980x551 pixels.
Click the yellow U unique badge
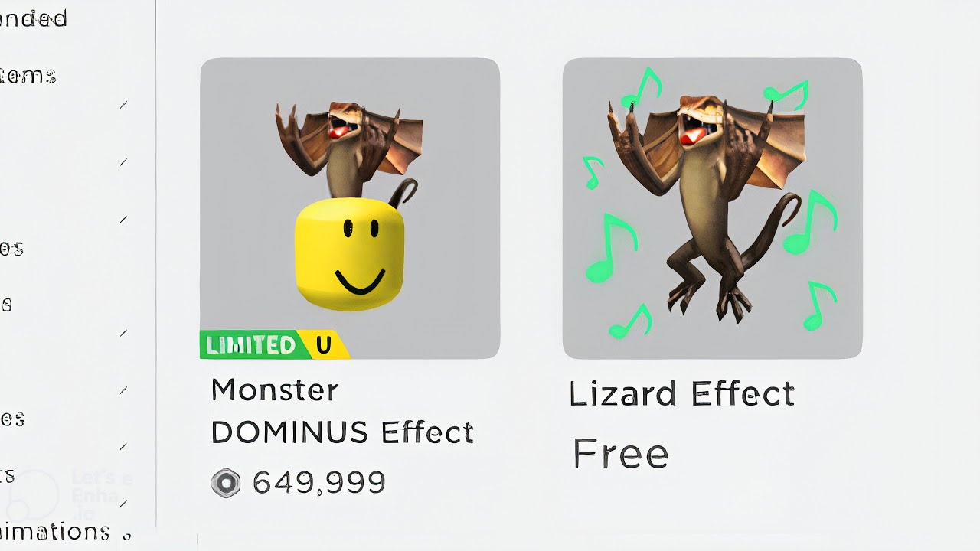324,345
